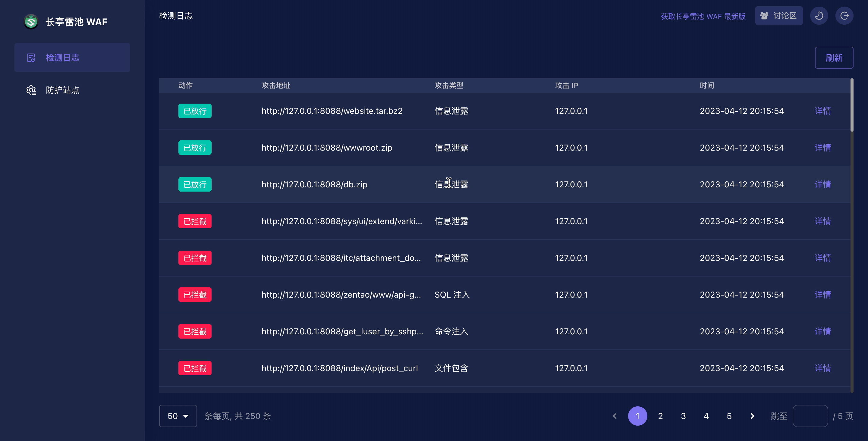Go to page 5 of results
The width and height of the screenshot is (868, 441).
click(x=729, y=416)
